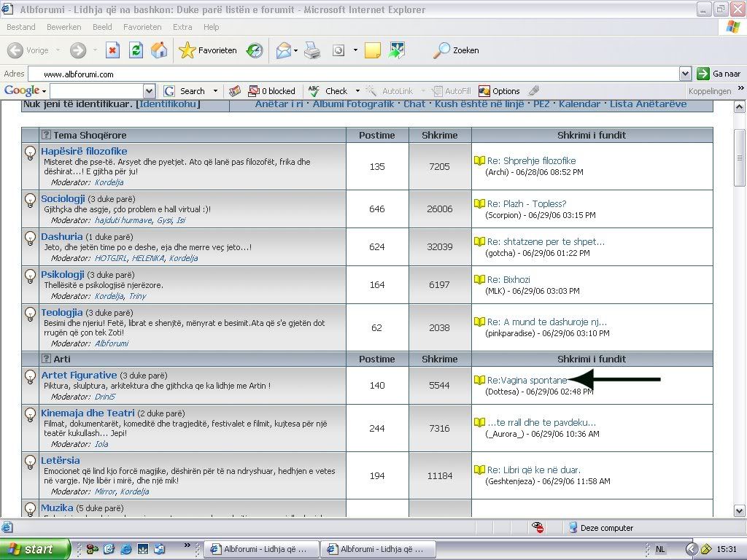Click the Back (Vorige) arrow icon
The height and width of the screenshot is (560, 747).
[15, 50]
